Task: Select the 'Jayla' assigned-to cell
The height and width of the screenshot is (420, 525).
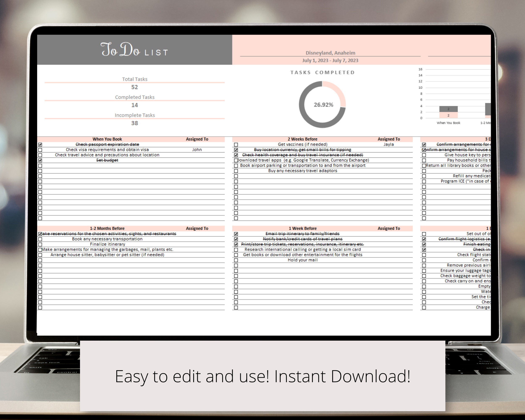Action: (389, 144)
